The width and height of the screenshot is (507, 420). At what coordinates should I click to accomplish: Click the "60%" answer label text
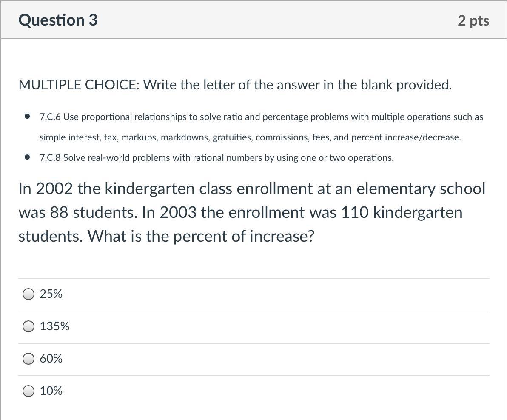[51, 359]
